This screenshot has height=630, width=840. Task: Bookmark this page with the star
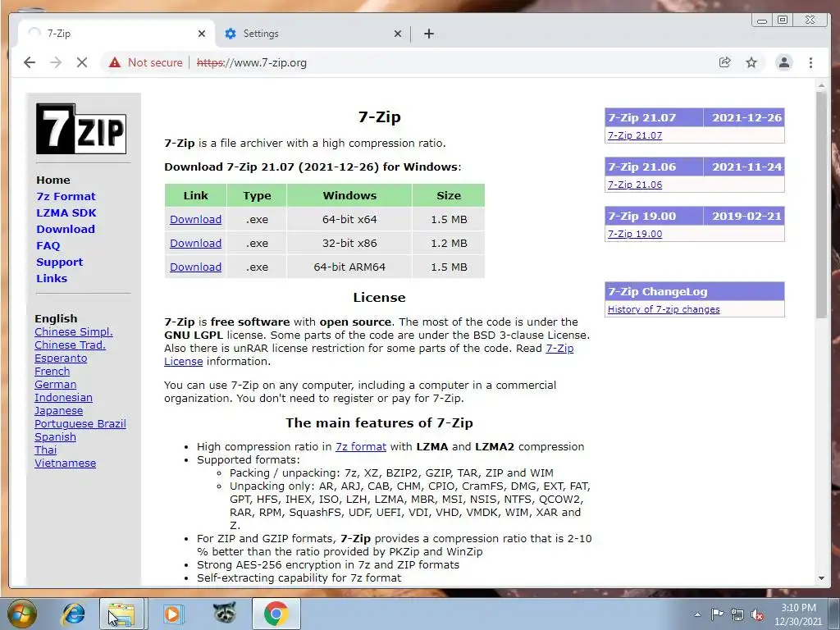pyautogui.click(x=751, y=62)
